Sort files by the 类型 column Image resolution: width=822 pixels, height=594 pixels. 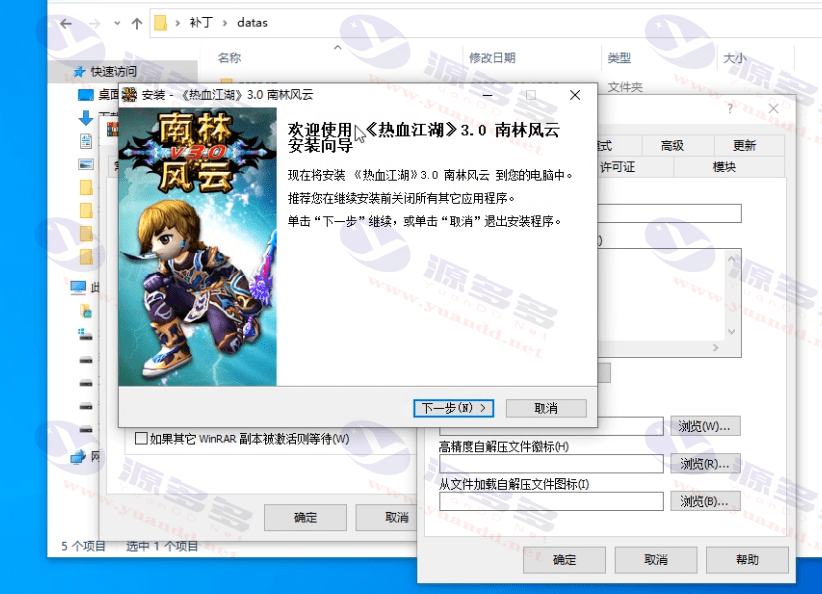pyautogui.click(x=619, y=58)
